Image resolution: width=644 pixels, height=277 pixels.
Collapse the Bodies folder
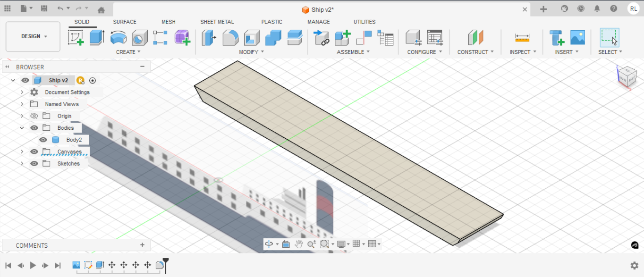pos(22,127)
